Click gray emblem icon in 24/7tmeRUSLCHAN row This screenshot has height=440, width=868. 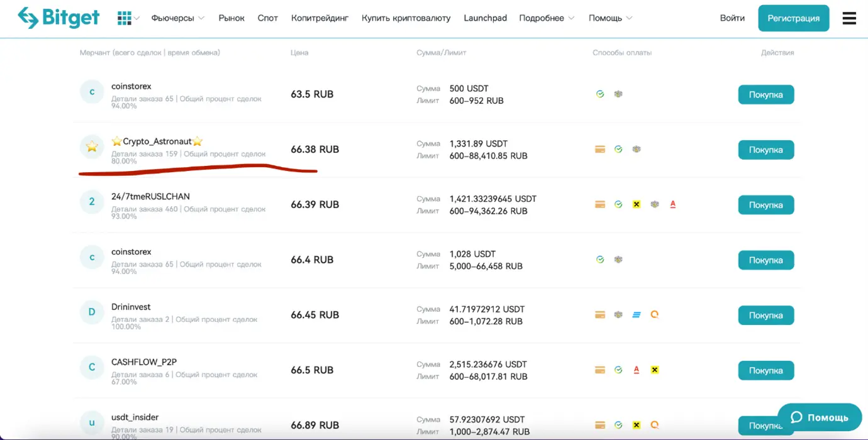[x=655, y=204]
